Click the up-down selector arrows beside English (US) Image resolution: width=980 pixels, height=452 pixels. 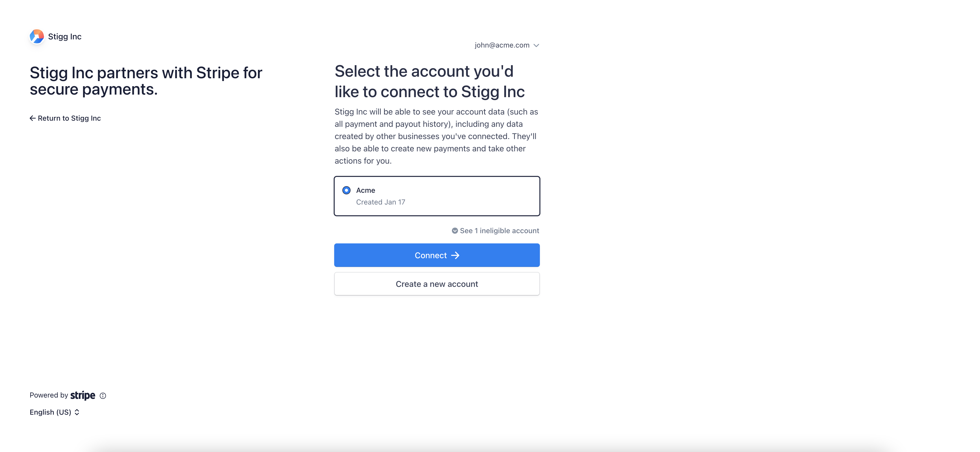pos(77,412)
